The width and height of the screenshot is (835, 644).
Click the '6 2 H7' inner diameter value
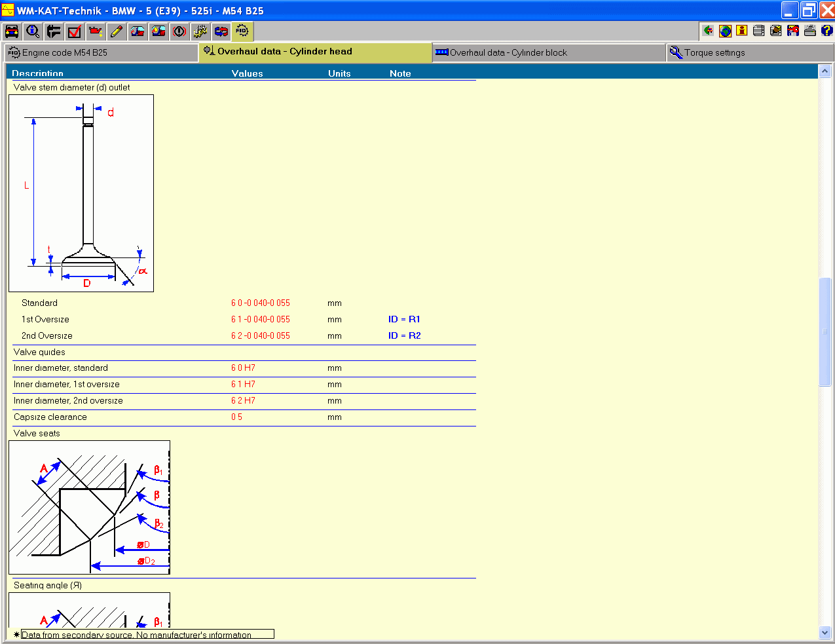tap(243, 401)
